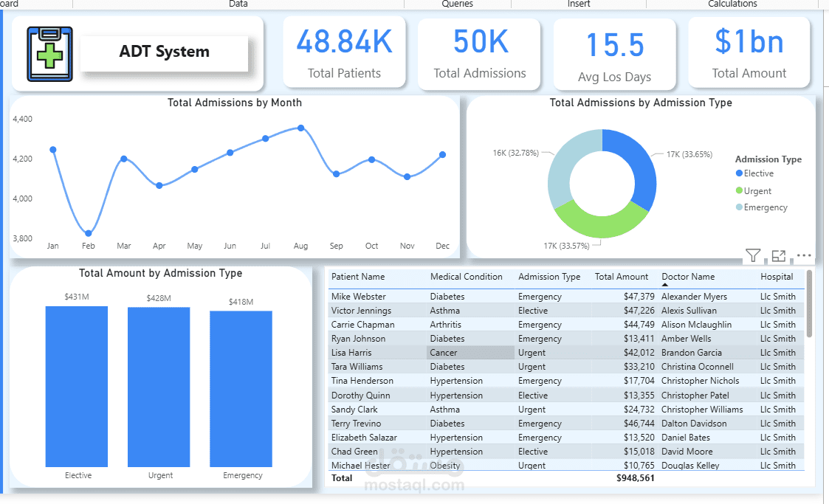Open the Queries ribbon group label
829x504 pixels.
pos(458,4)
